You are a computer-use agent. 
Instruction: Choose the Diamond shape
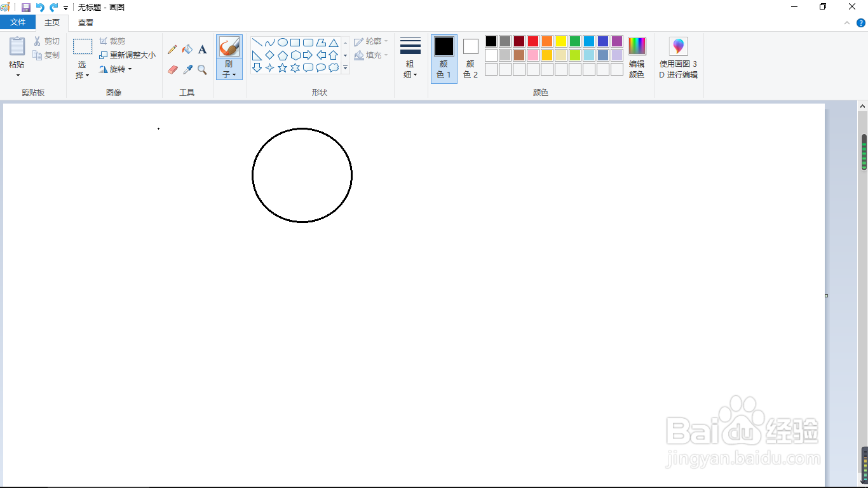270,55
